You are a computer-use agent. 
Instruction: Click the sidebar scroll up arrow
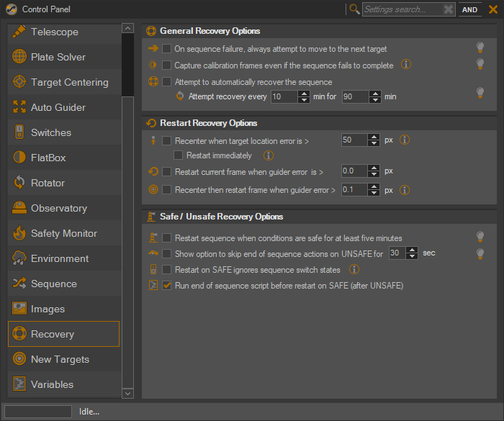coord(127,28)
